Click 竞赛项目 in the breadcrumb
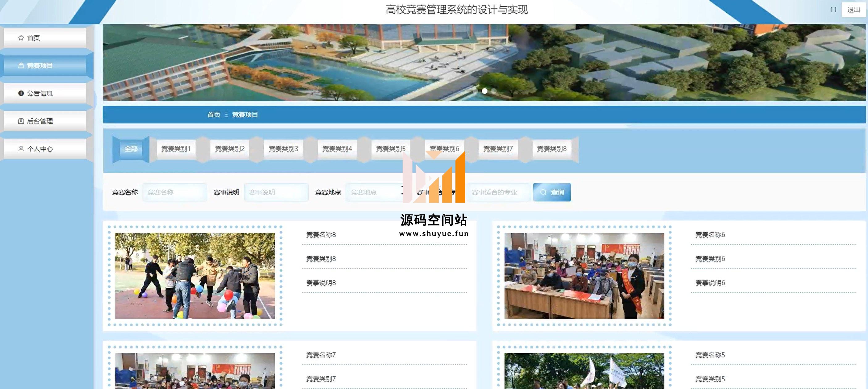 coord(245,115)
